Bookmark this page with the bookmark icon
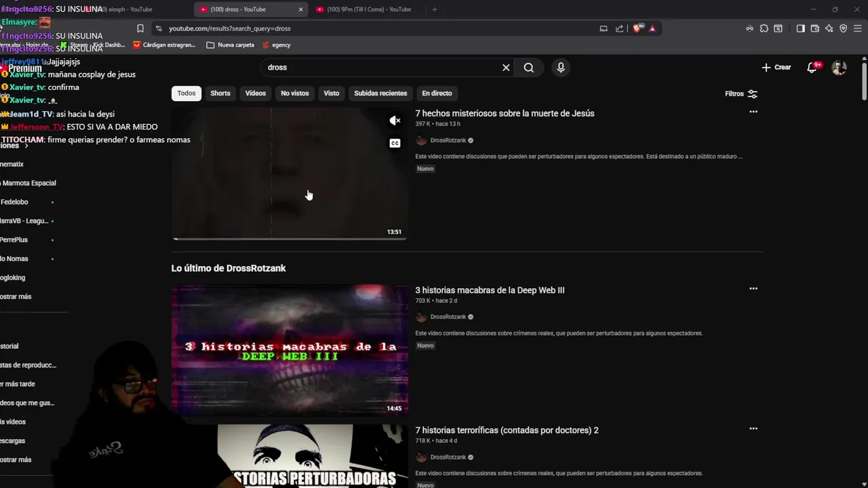This screenshot has height=488, width=868. [140, 28]
